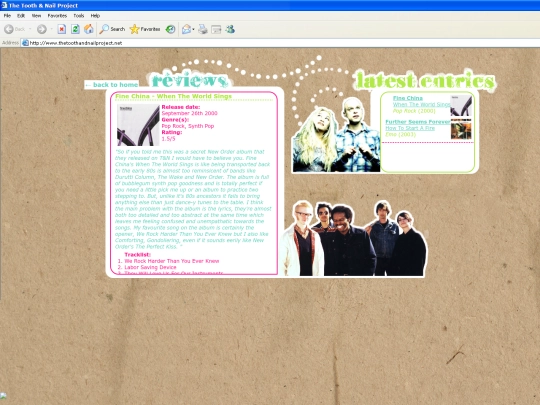Image resolution: width=540 pixels, height=405 pixels.
Task: Go to the Home page icon
Action: pos(89,29)
